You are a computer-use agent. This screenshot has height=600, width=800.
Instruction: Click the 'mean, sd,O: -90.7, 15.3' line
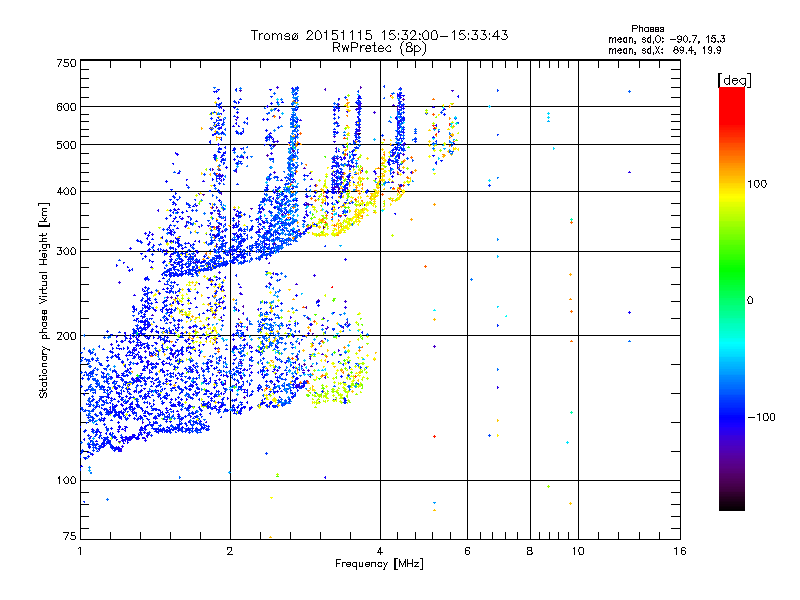[666, 40]
